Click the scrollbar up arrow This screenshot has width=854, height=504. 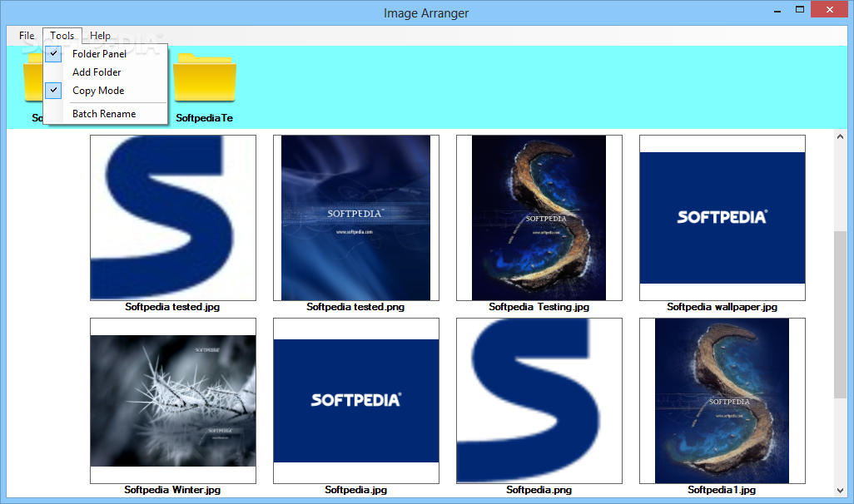[840, 136]
